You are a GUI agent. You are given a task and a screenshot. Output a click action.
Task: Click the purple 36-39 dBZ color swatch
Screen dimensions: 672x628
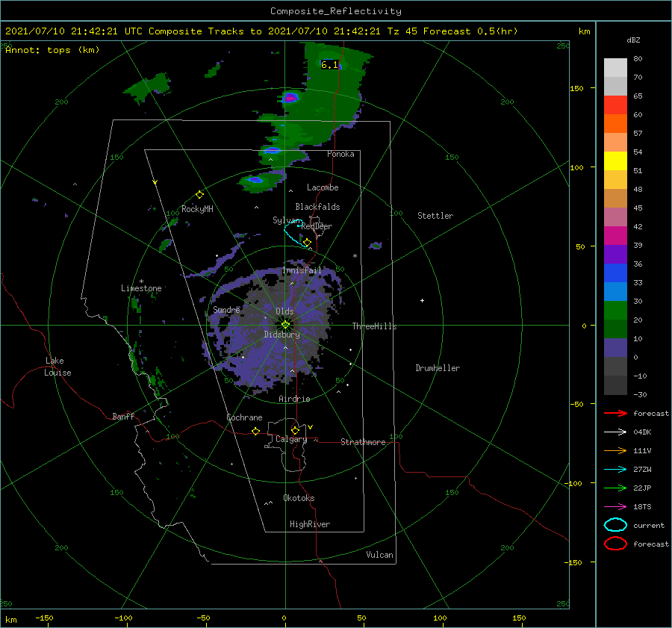615,254
